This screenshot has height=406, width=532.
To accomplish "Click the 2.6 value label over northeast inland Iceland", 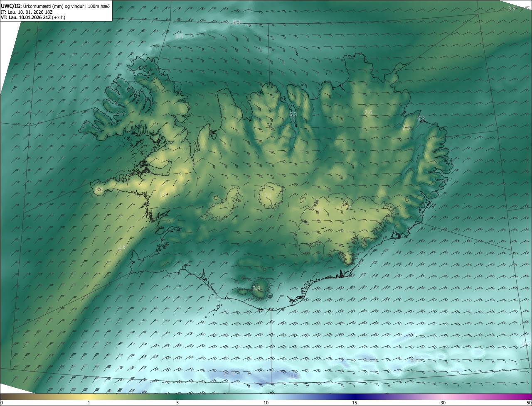I will [368, 112].
